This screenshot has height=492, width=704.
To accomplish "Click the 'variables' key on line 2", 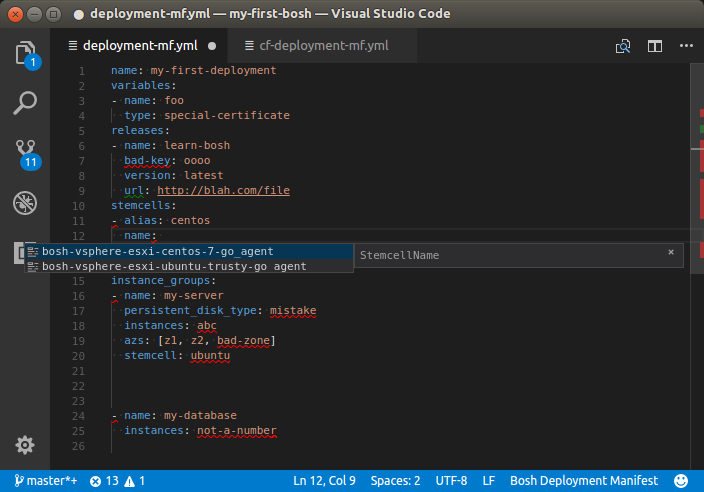I will (141, 85).
